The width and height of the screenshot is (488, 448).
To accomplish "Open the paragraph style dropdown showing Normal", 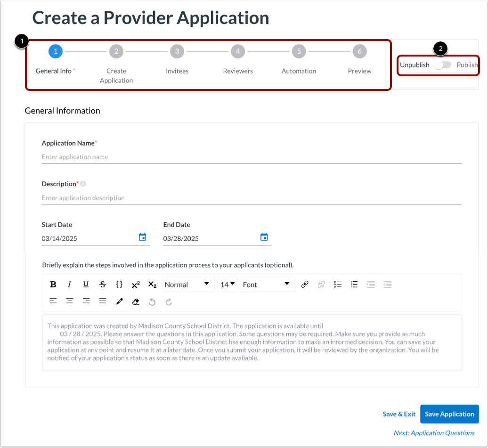I will click(x=188, y=284).
